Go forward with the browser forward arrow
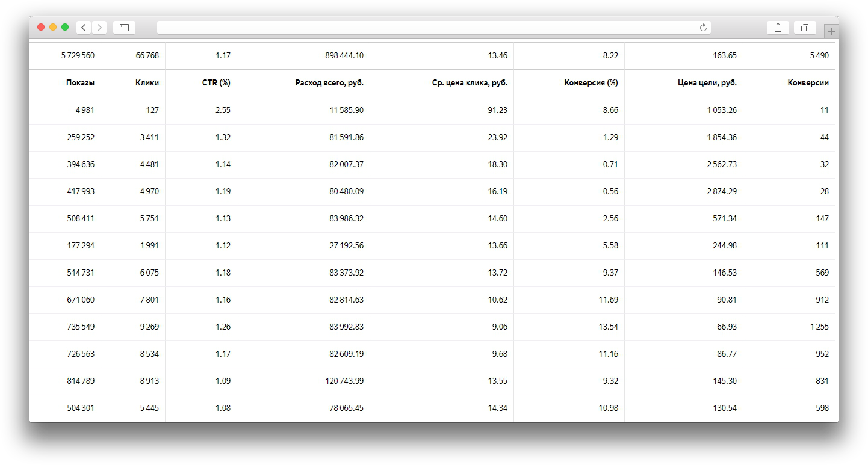This screenshot has width=868, height=465. tap(99, 28)
